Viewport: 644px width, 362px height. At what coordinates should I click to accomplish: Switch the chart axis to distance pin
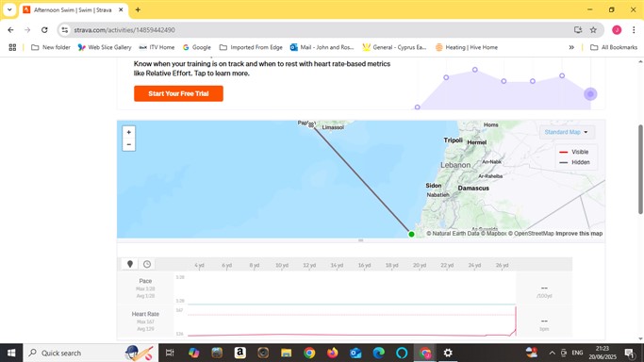(x=130, y=264)
